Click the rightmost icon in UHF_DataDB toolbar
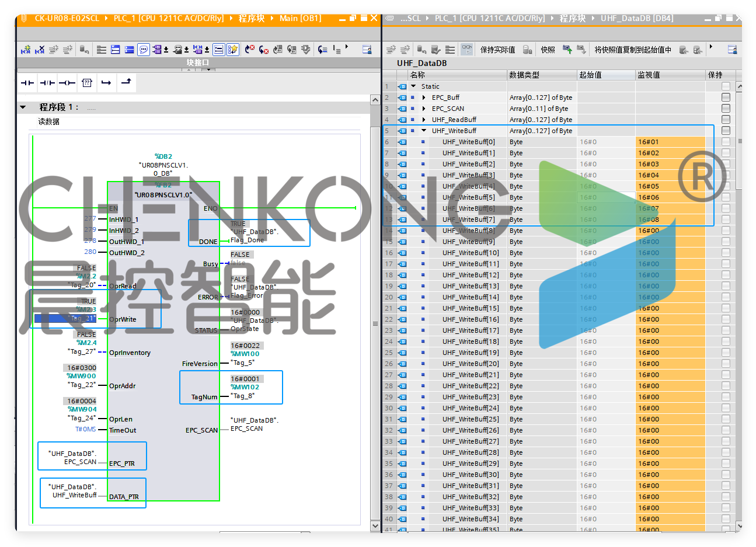This screenshot has height=547, width=756. click(x=732, y=50)
